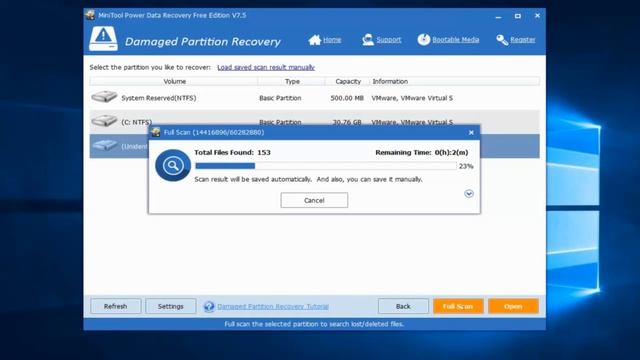Screen dimensions: 640x360
Task: Open the Bootable Media link
Action: (456, 40)
